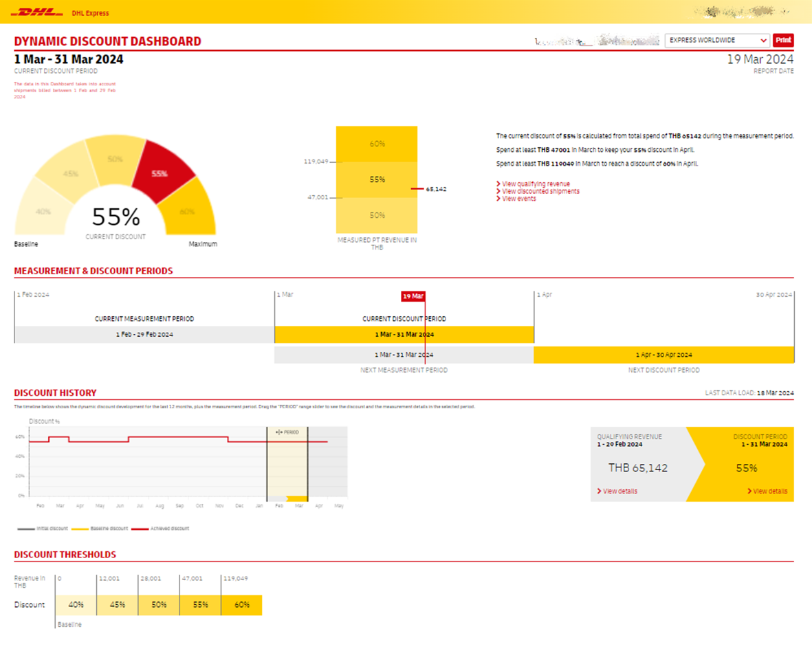This screenshot has height=653, width=812.
Task: Click the 55% threshold cell
Action: point(200,605)
